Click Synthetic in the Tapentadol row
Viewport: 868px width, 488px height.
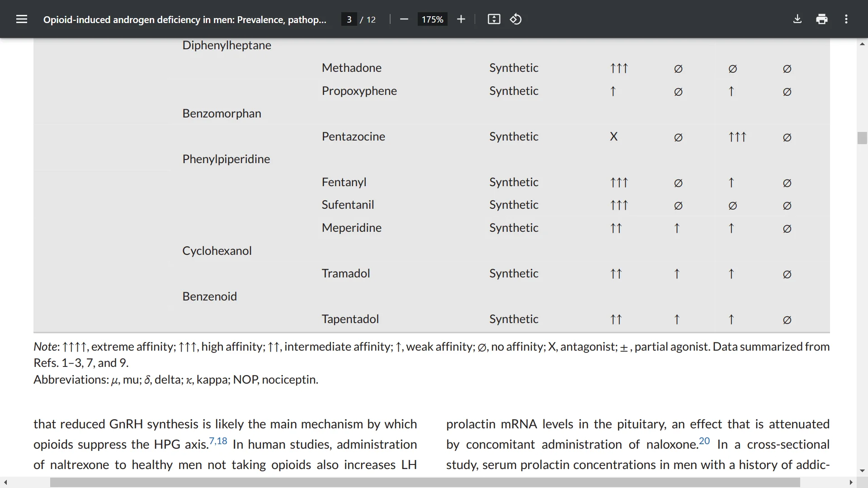click(514, 319)
